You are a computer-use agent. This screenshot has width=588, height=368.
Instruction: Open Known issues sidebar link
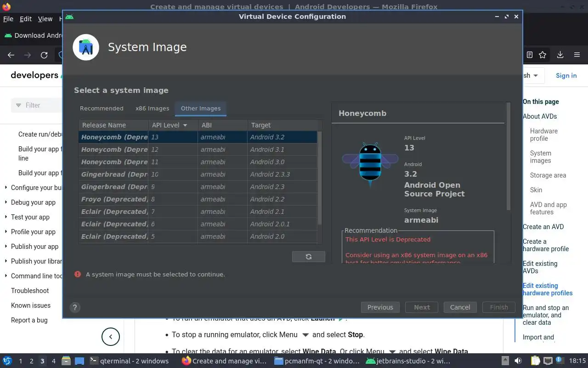(x=31, y=305)
